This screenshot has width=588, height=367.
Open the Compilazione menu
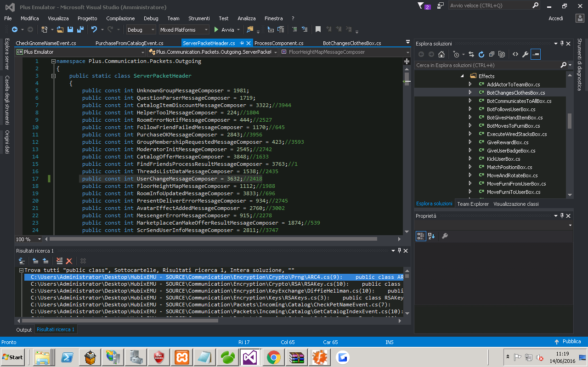click(120, 18)
